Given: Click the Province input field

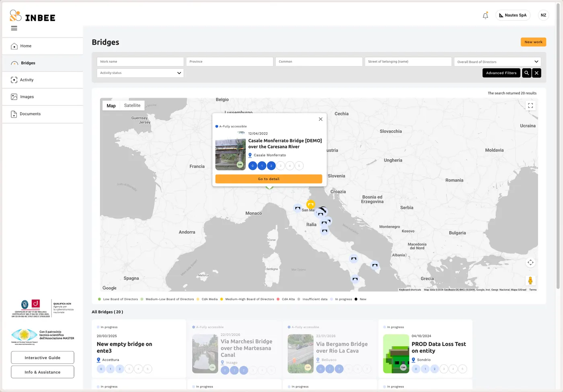Looking at the screenshot, I should tap(230, 62).
